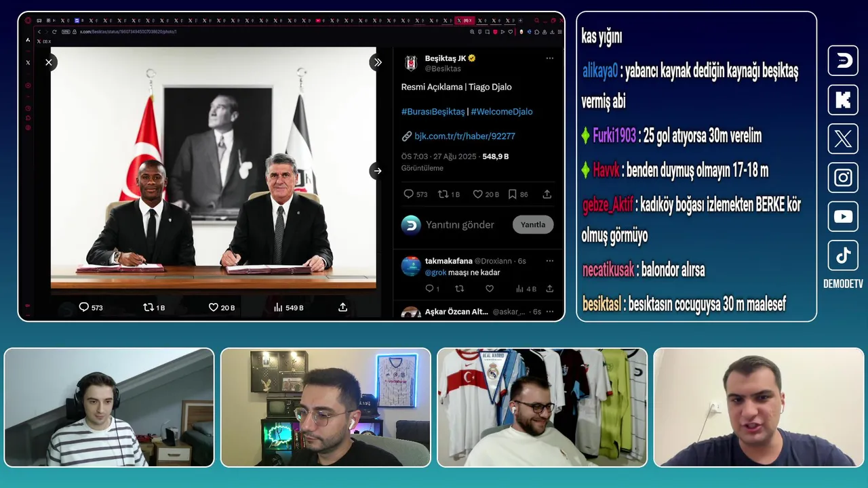
Task: Select chat username alikaya0
Action: 600,70
